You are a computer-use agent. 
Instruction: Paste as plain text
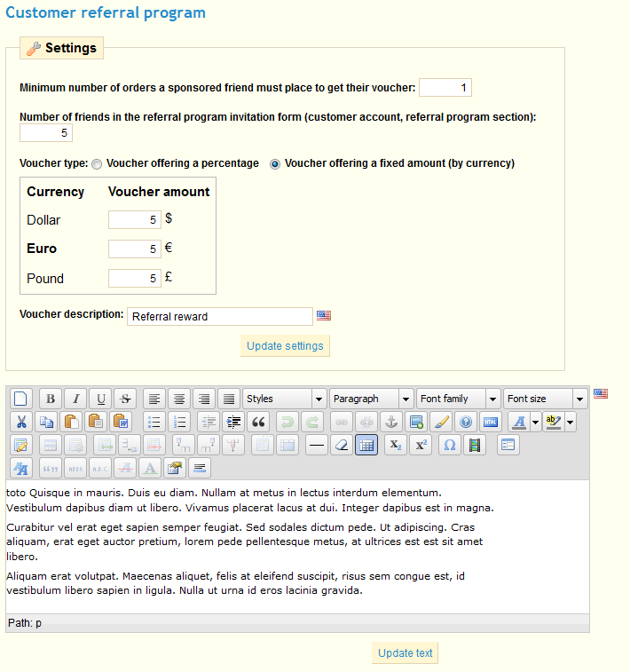(96, 423)
